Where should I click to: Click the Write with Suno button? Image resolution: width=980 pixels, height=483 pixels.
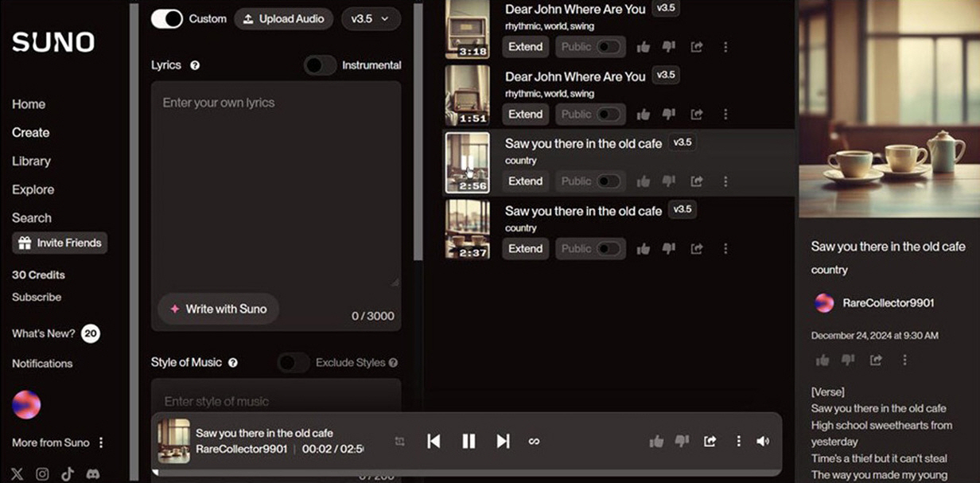(218, 309)
